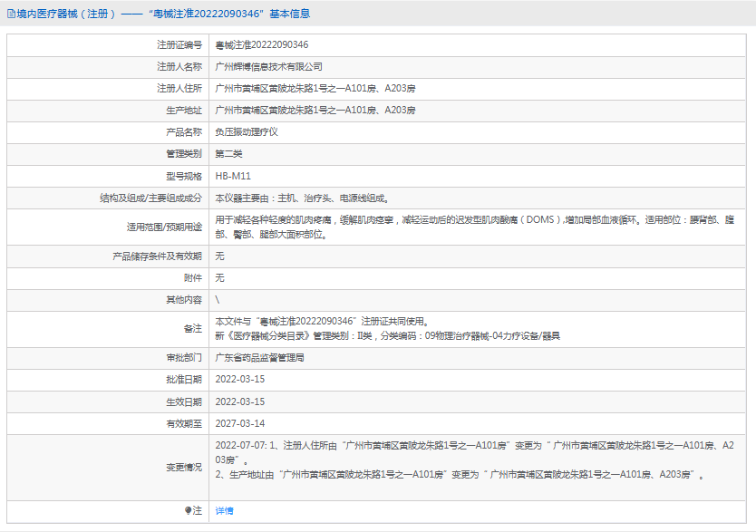Select the 生效日期 value 2022-03-15

click(240, 401)
